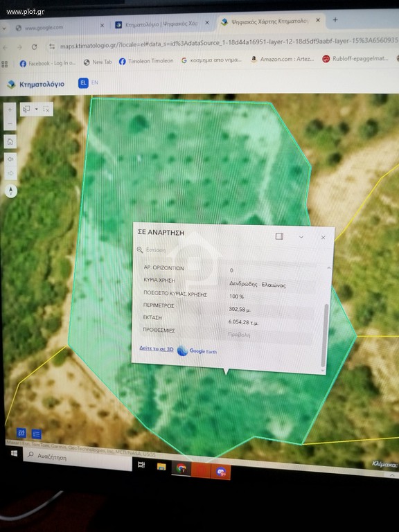Open the Amazon.com : Artez bookmark

[283, 59]
